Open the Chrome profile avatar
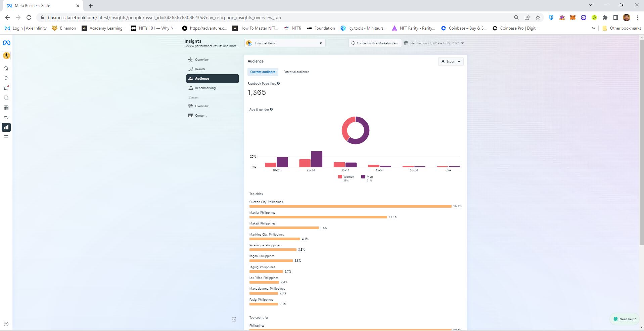Image resolution: width=644 pixels, height=331 pixels. (627, 17)
